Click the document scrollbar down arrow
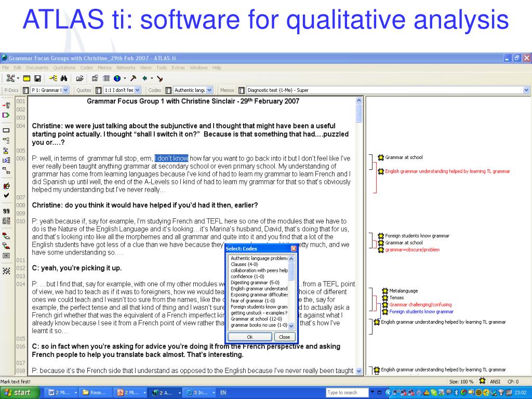This screenshot has width=532, height=399. pos(359,371)
